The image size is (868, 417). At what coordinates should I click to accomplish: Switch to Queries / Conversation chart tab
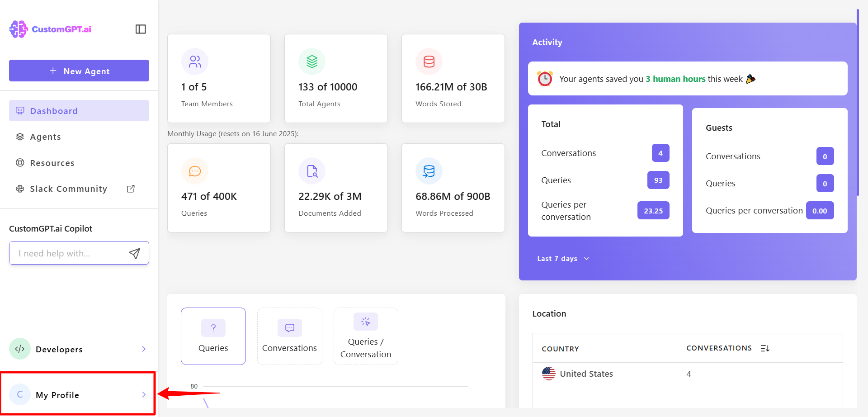366,336
